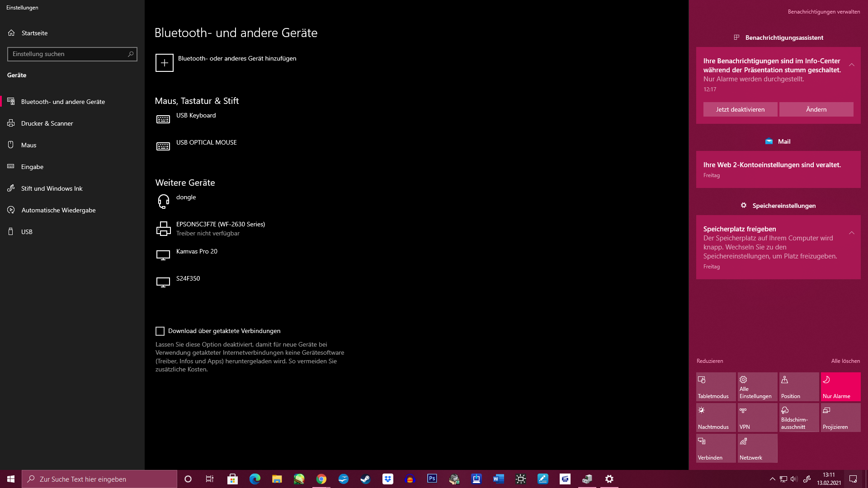Viewport: 868px width, 488px height.
Task: Uncheck Download über getaktete Verbindungen
Action: point(160,331)
